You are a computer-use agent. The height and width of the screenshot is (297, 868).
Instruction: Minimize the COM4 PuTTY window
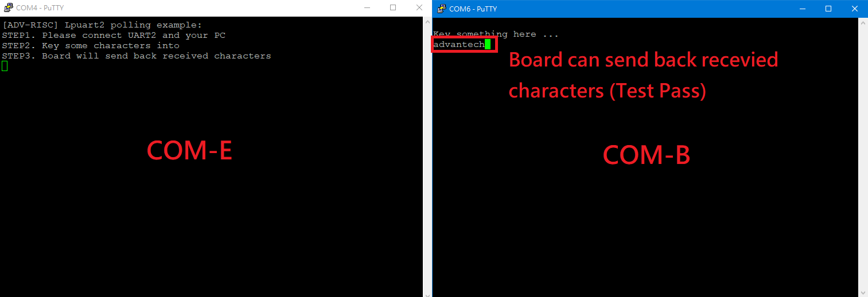368,8
